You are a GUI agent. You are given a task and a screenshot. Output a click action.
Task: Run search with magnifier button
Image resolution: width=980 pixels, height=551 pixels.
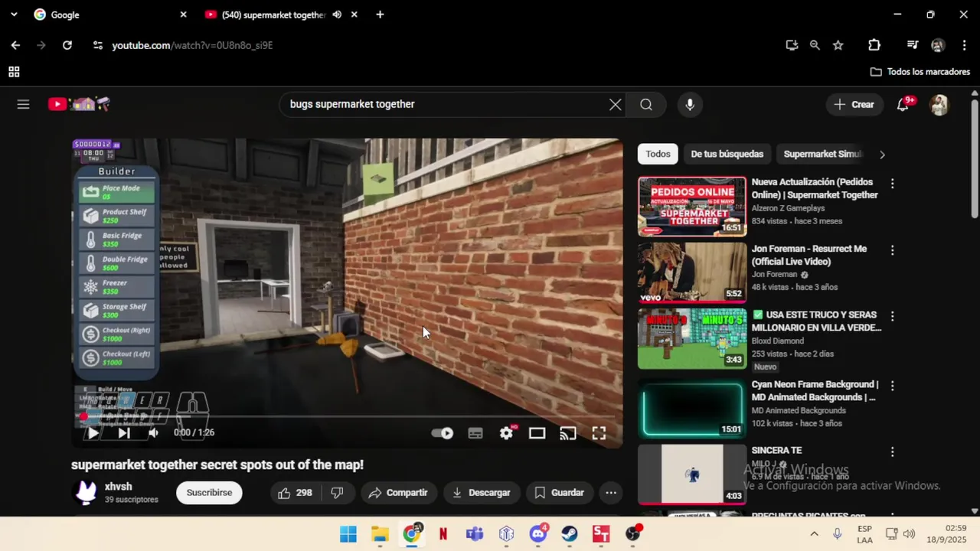pos(646,105)
